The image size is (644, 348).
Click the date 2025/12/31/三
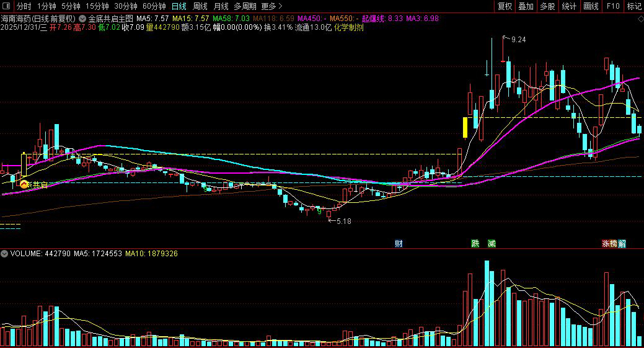(x=24, y=27)
